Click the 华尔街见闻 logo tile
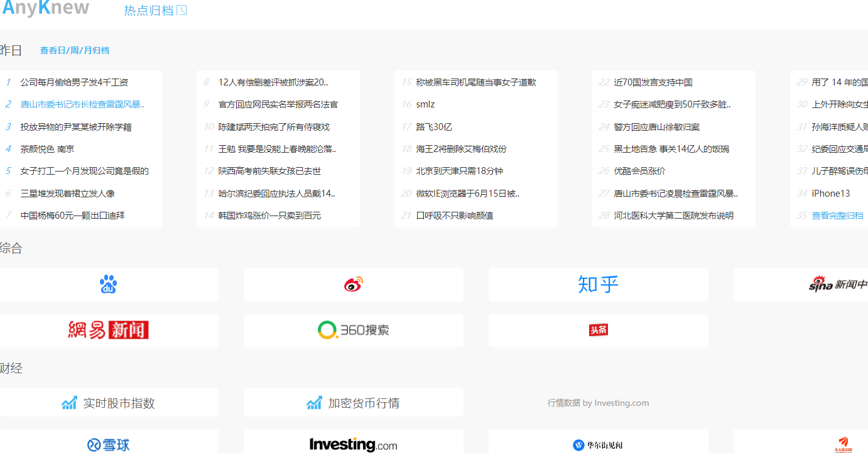Screen dimensions: 868x453 click(598, 445)
